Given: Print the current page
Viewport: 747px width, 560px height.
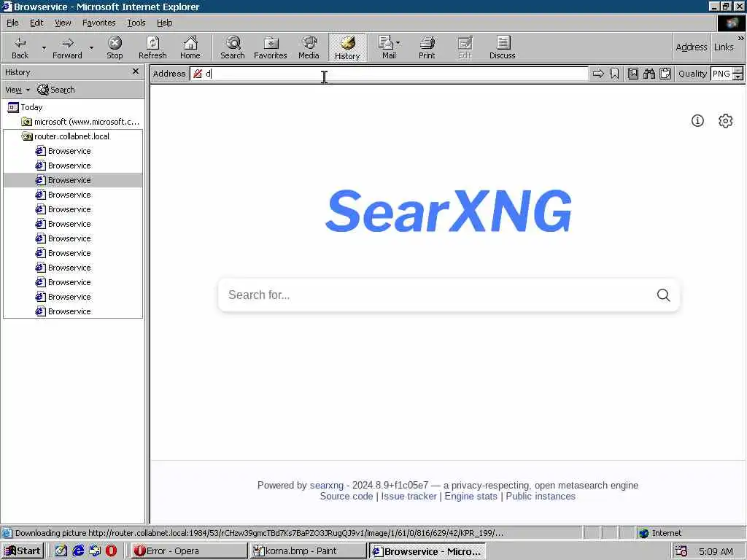Looking at the screenshot, I should [x=427, y=47].
